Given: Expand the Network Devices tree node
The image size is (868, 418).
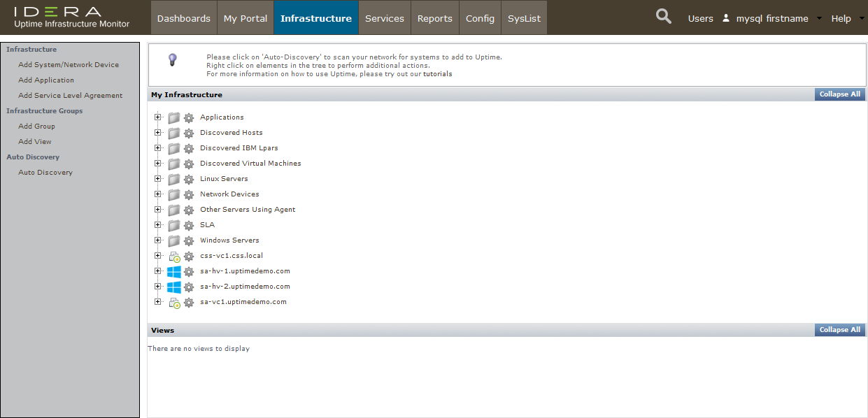Looking at the screenshot, I should coord(158,194).
